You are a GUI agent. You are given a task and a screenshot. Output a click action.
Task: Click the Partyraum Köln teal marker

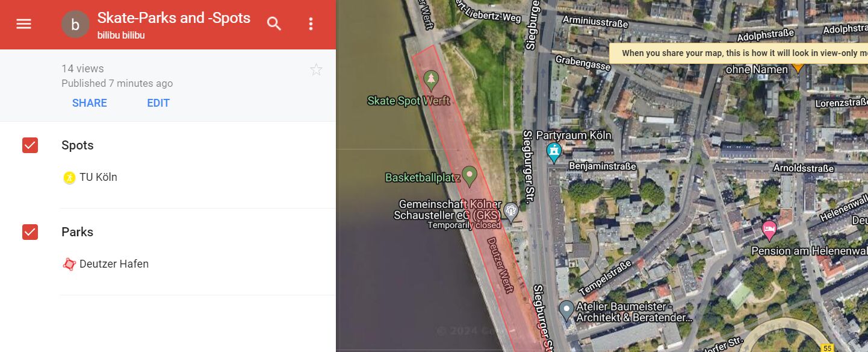[554, 152]
